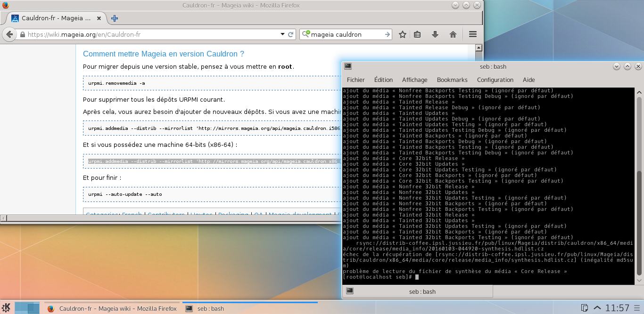Click line problème de lecture du fichier
This screenshot has height=314, width=644.
(x=455, y=271)
